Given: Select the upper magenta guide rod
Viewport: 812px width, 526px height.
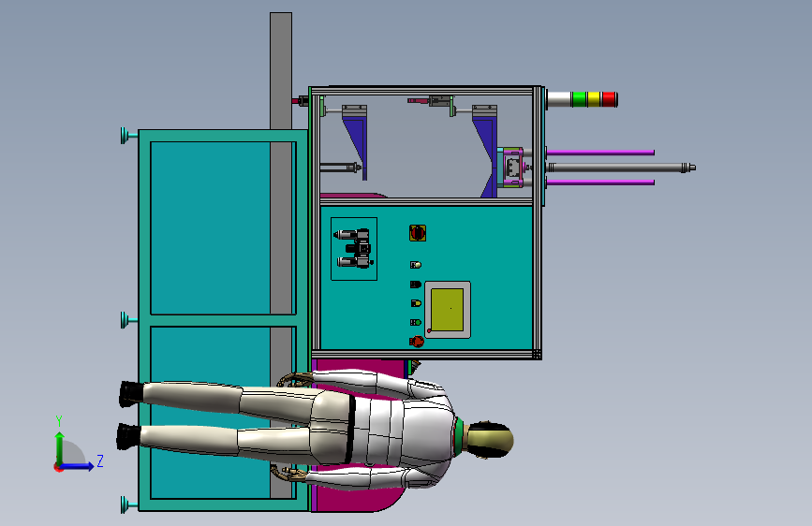Looking at the screenshot, I should (600, 153).
